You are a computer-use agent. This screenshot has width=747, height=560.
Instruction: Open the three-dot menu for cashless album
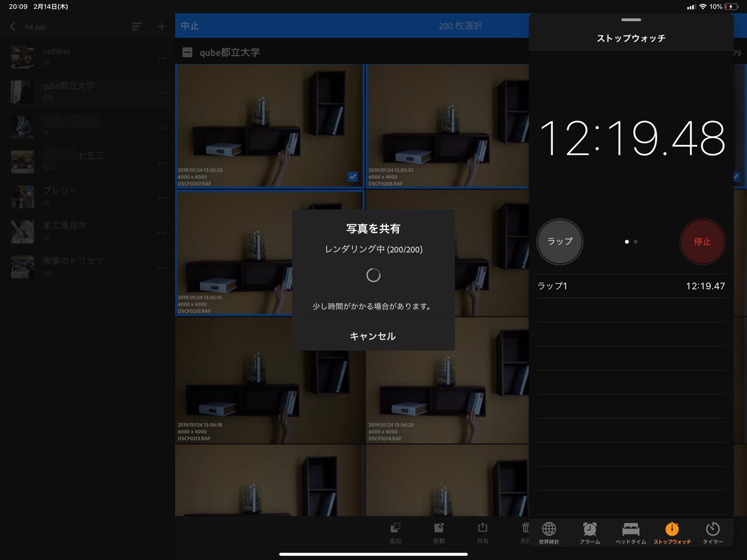[x=162, y=58]
